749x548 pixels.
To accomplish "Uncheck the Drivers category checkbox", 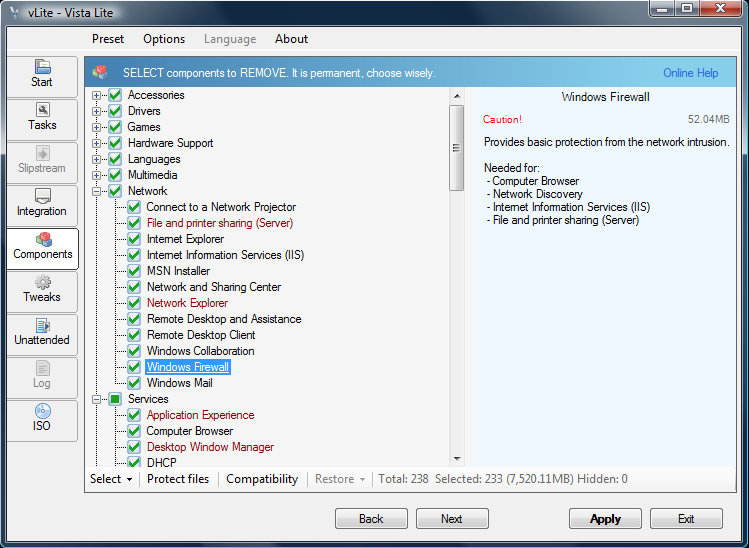I will 115,111.
